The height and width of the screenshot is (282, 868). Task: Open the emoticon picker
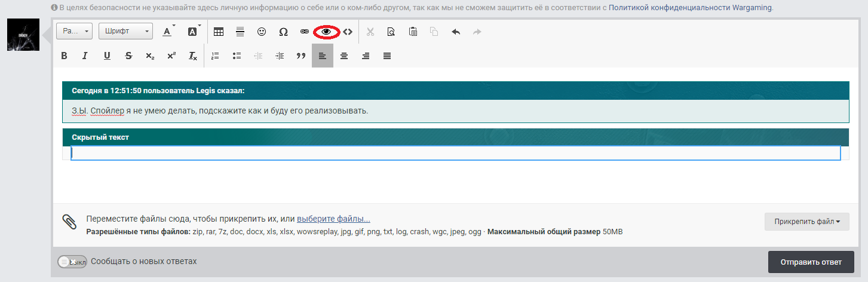point(262,32)
